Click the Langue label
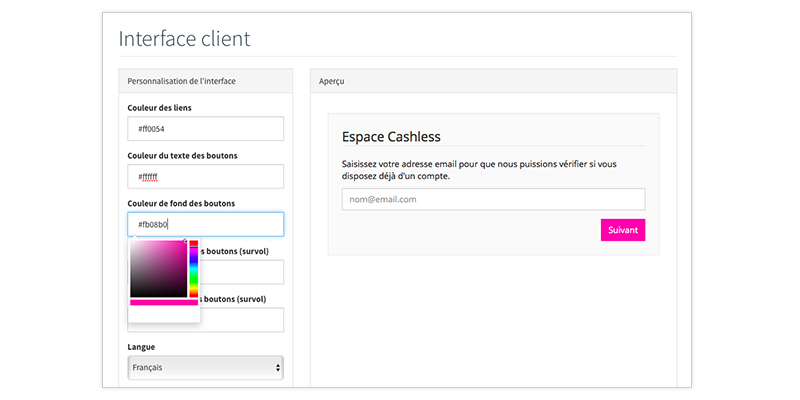This screenshot has height=400, width=800. [141, 347]
